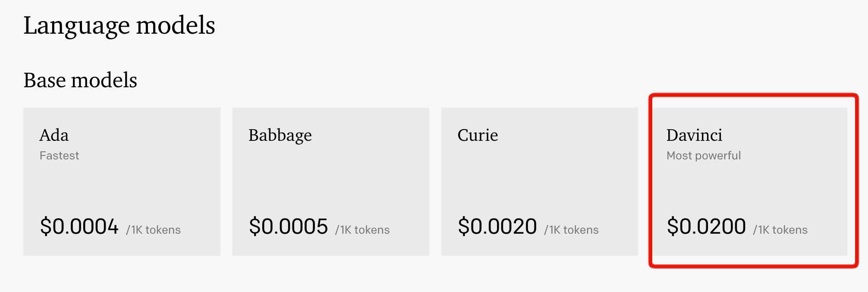This screenshot has width=868, height=292.
Task: Click the Fastest label under Ada
Action: (60, 156)
